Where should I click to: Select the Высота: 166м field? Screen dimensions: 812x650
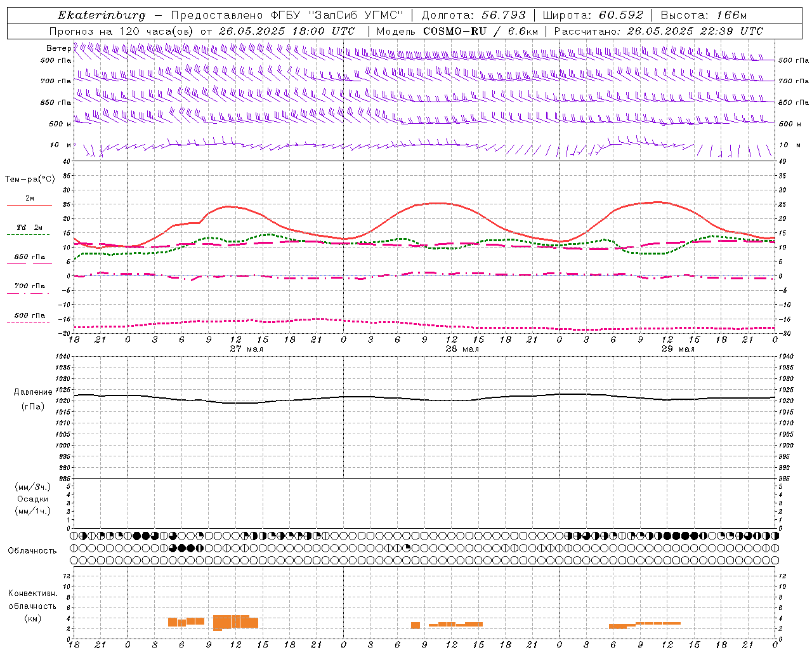704,15
